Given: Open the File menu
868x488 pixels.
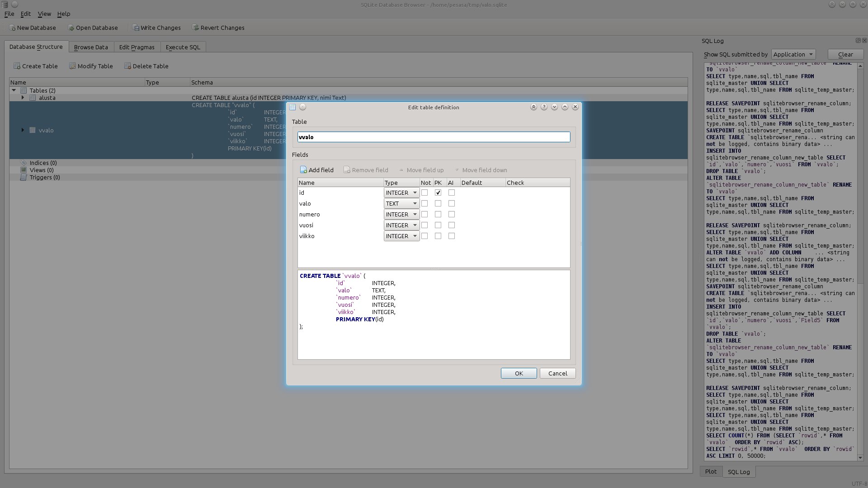Looking at the screenshot, I should 9,14.
